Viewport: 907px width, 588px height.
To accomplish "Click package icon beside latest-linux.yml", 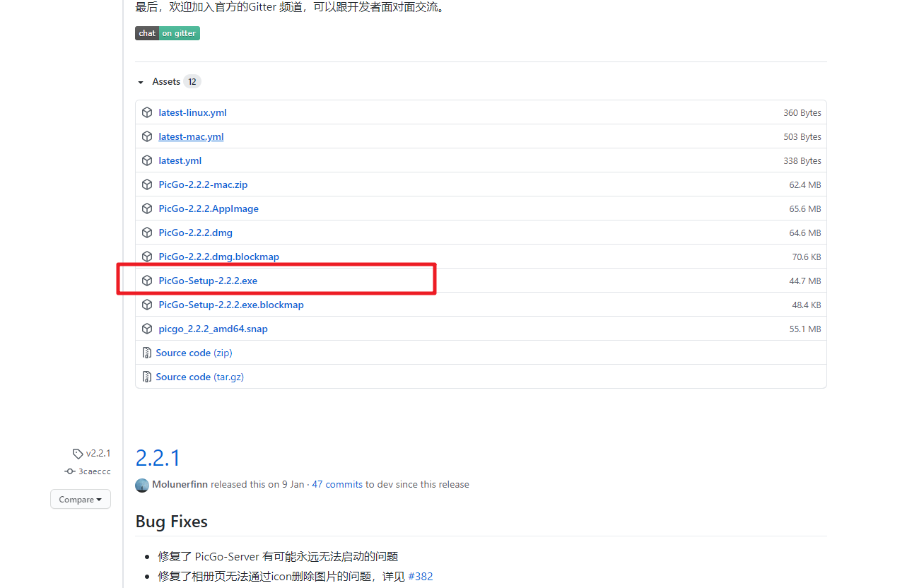I will [x=147, y=112].
